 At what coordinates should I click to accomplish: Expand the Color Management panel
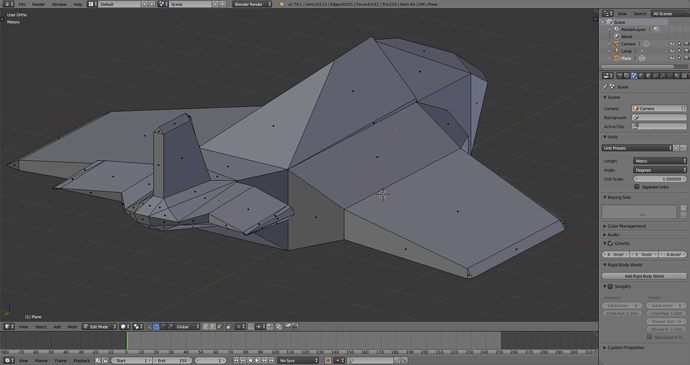626,226
